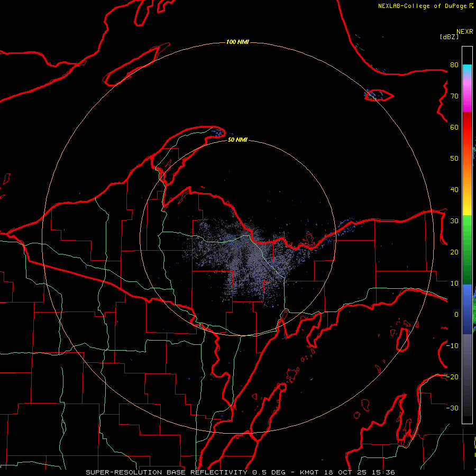This screenshot has width=476, height=476.
Task: Click the SUPER-RESOLUTION BASE REFLECTIVITY caption text
Action: pos(167,472)
